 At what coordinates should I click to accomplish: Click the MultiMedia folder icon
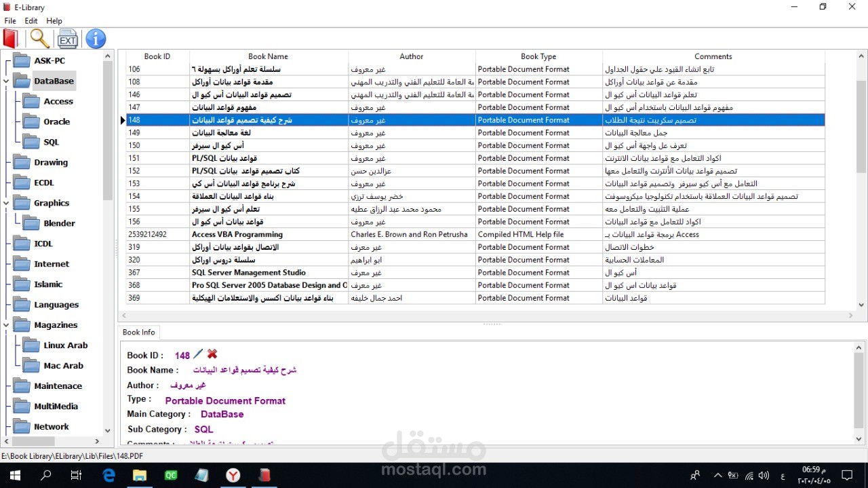[x=22, y=407]
